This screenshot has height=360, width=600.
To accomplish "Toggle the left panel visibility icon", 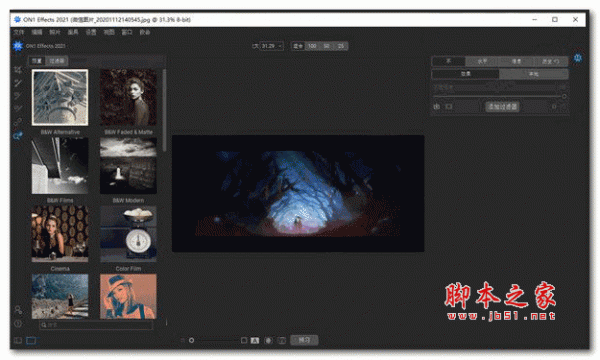I will click(18, 340).
